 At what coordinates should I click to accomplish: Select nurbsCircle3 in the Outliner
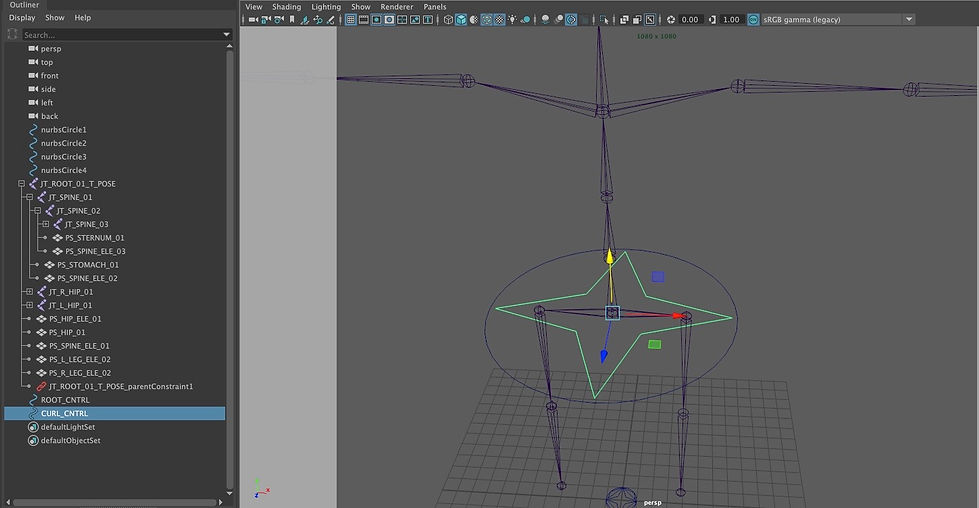(64, 157)
